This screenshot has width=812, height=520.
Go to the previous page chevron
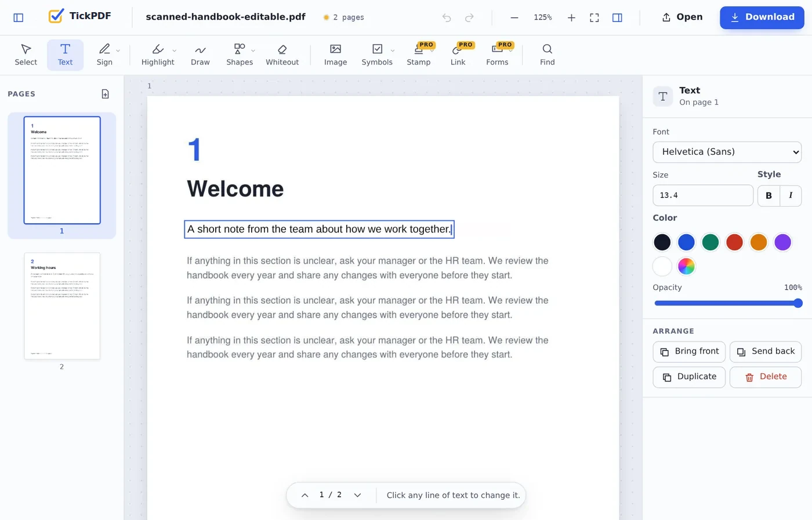tap(304, 496)
